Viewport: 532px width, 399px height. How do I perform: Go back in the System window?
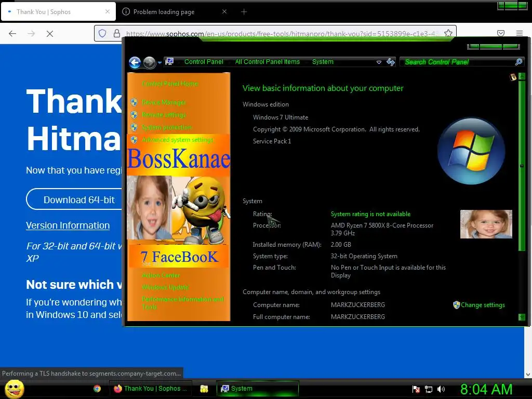135,62
